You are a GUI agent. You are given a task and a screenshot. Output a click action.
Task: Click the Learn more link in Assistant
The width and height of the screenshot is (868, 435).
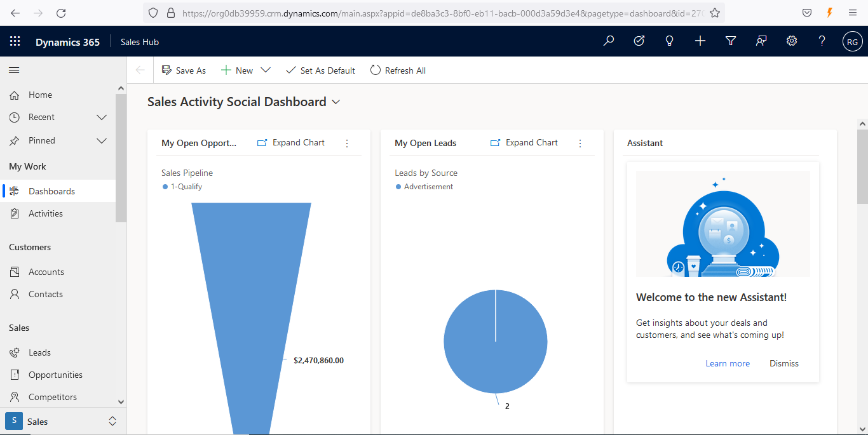coord(728,363)
